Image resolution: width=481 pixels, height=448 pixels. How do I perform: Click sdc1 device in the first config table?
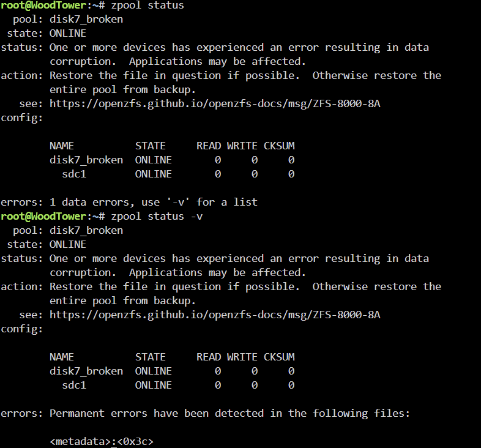[74, 174]
